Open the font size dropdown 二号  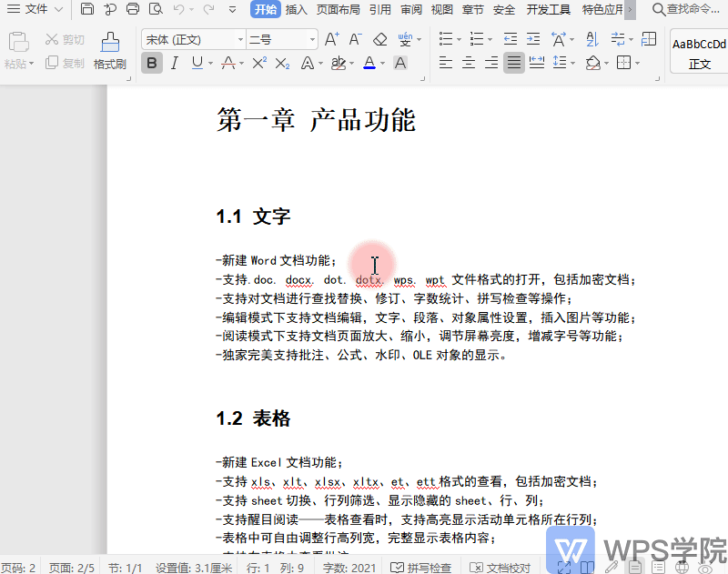[312, 40]
